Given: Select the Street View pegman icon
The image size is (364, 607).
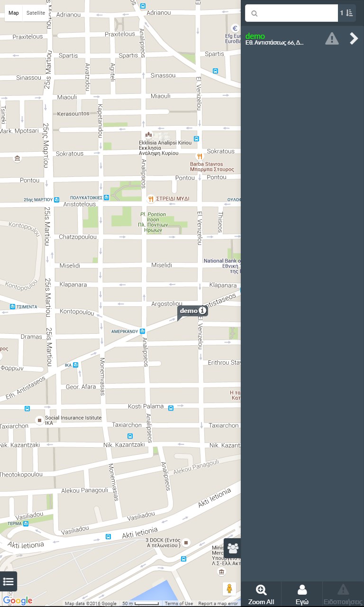Looking at the screenshot, I should pyautogui.click(x=229, y=589).
